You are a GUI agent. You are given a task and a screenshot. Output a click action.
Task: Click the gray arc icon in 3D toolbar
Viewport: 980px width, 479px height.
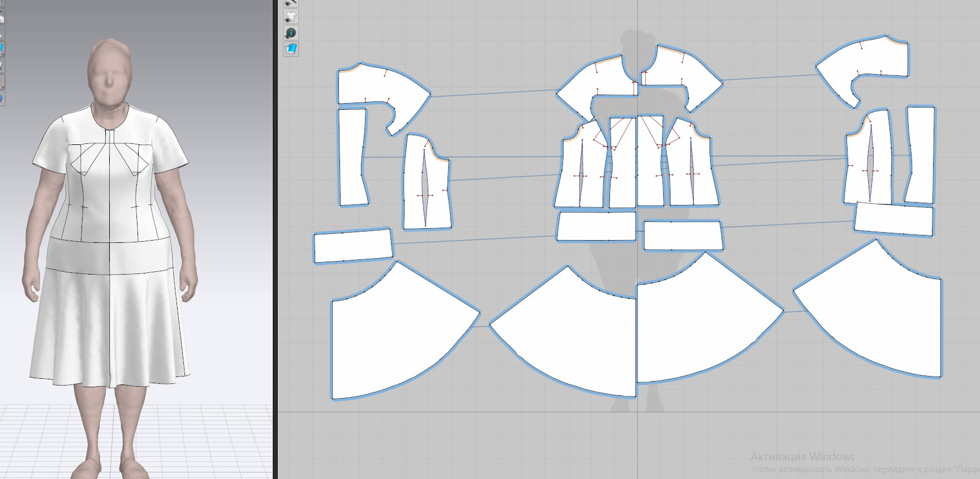point(2,33)
